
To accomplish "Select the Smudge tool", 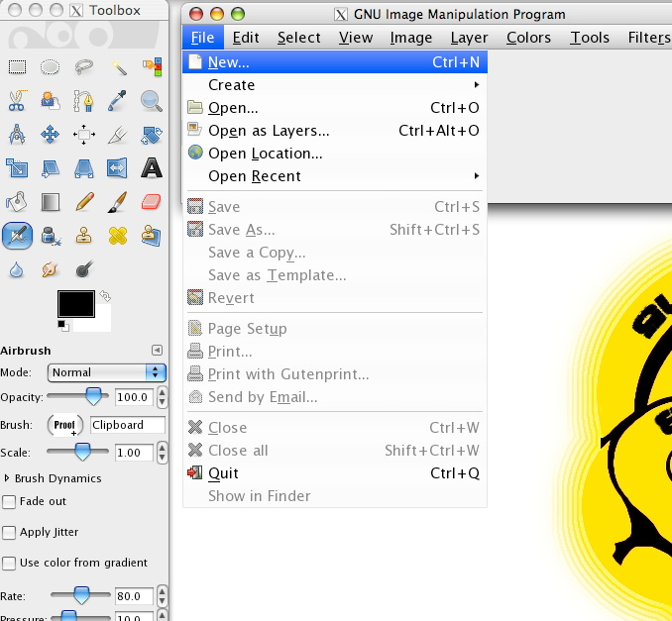I will [x=51, y=269].
